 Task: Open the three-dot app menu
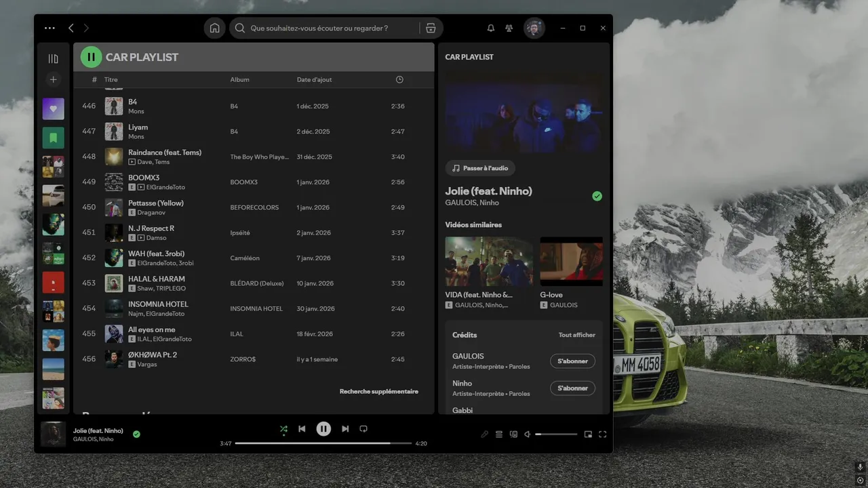tap(50, 28)
